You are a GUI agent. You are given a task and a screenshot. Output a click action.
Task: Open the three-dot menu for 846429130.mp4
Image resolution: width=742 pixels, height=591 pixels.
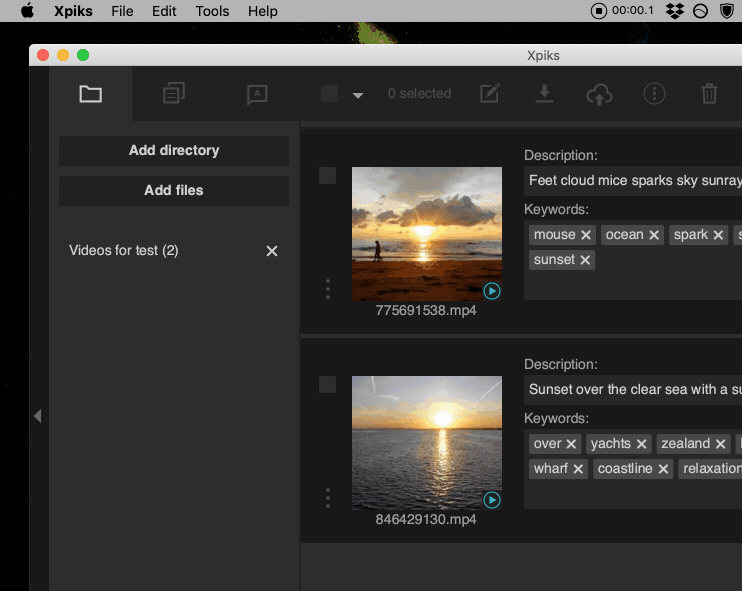(327, 498)
